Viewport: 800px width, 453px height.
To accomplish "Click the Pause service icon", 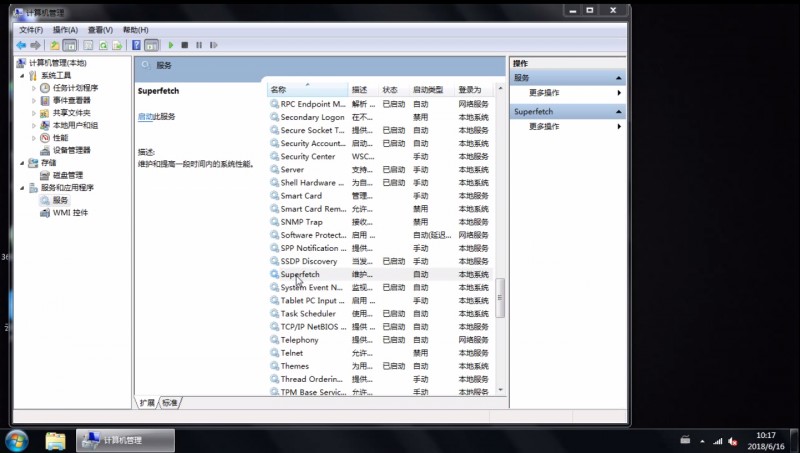I will [x=199, y=45].
